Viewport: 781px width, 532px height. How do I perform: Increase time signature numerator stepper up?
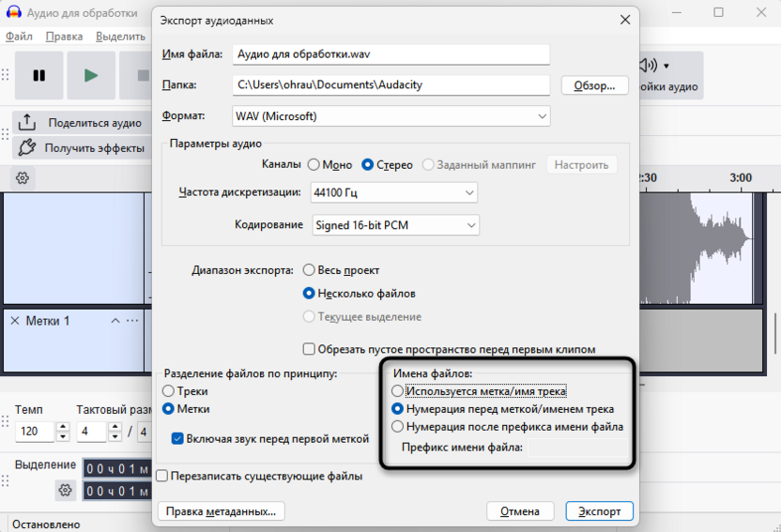click(115, 427)
